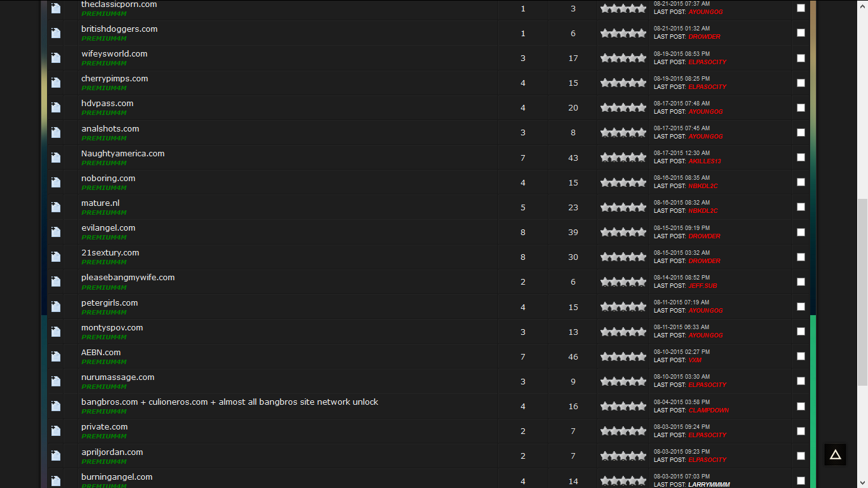The height and width of the screenshot is (488, 868).
Task: Click the thread icon beside Naughtyamerica.com
Action: (x=56, y=158)
